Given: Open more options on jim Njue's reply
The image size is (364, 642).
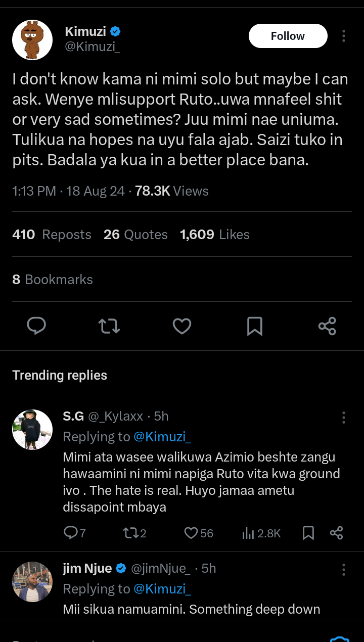Looking at the screenshot, I should pyautogui.click(x=344, y=569).
